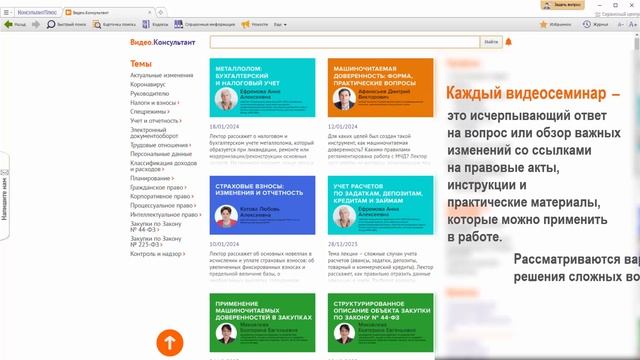Click the 18/01/2024 date under Металлолом
Viewport: 640px width, 360px height.
[x=224, y=127]
